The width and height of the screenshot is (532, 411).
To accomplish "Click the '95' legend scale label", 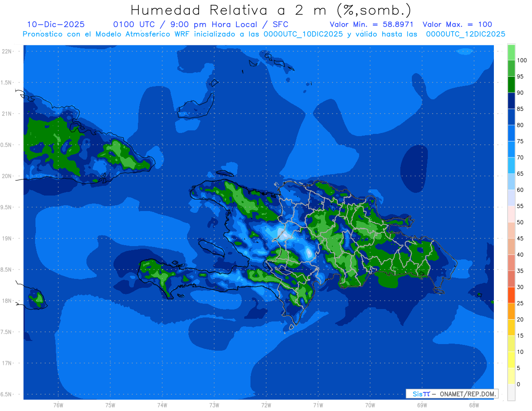I will point(520,76).
